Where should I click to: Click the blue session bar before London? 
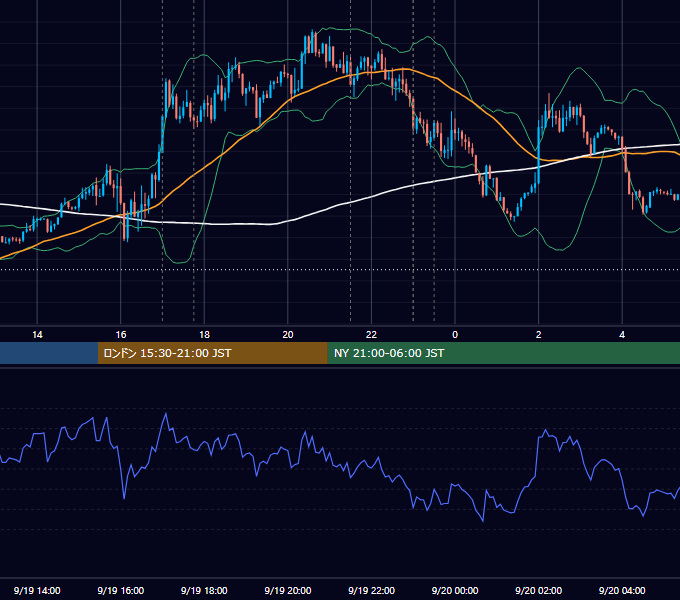(x=49, y=353)
